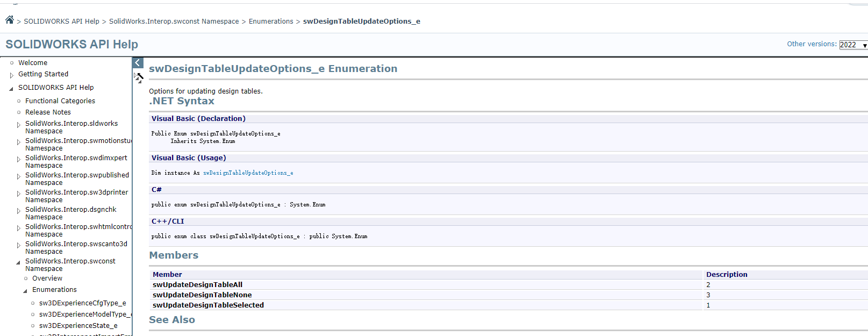Image resolution: width=868 pixels, height=336 pixels.
Task: Open sw3DExperienceState_e enumeration entry
Action: tap(78, 326)
